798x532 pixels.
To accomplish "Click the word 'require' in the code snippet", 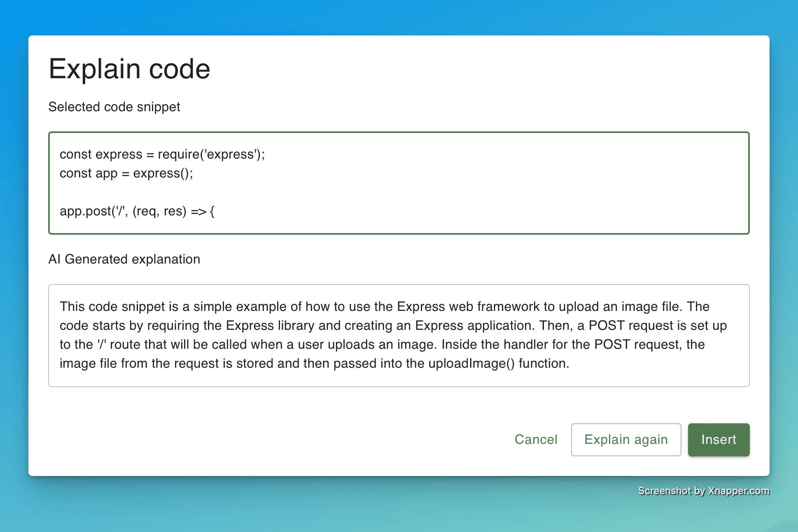I will [178, 154].
